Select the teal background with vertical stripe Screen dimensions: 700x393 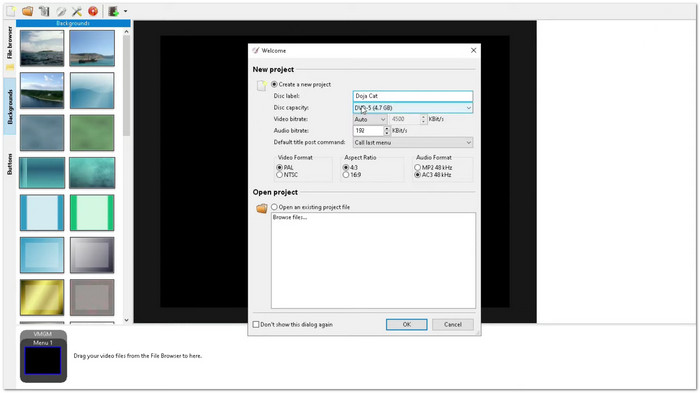42,172
